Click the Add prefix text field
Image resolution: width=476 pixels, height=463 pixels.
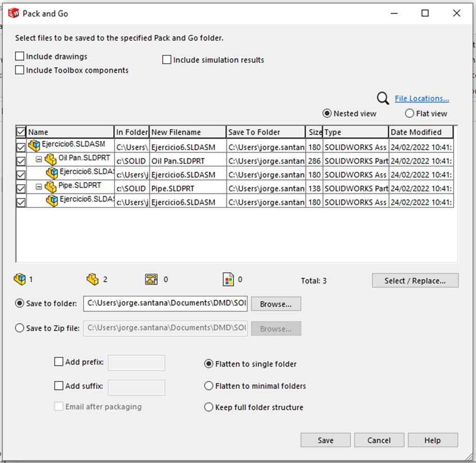136,363
